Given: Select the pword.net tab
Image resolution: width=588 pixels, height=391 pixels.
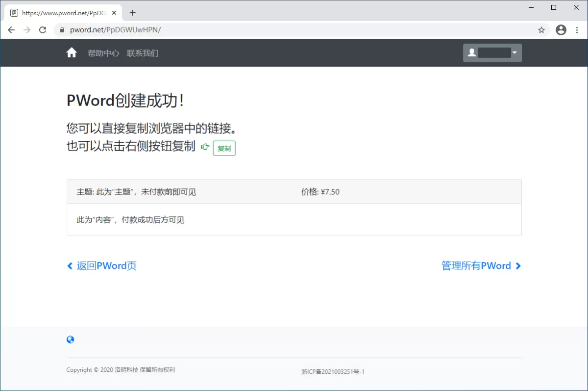Looking at the screenshot, I should pos(61,13).
